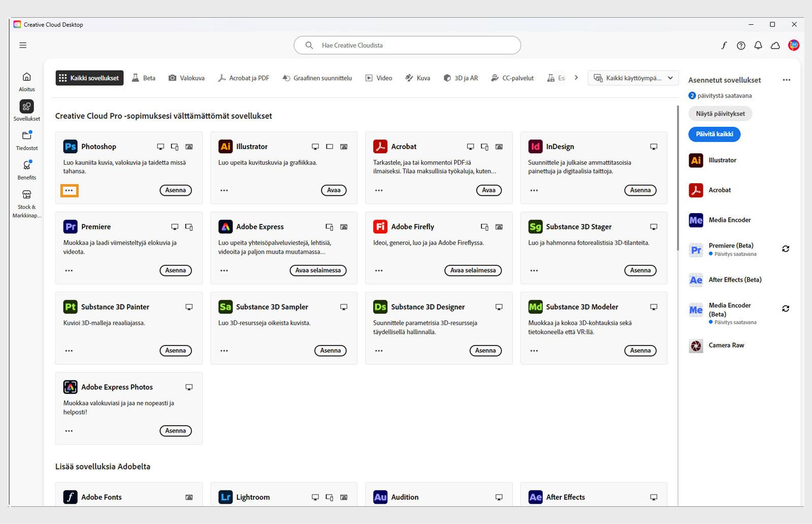Open the hamburger menu icon
Screen dimensions: 812x524
coord(23,45)
